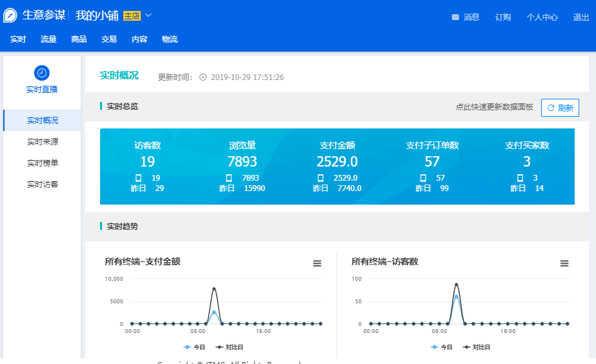Toggle 对比日 legend in 访客数 chart
596x364 pixels.
pyautogui.click(x=476, y=347)
